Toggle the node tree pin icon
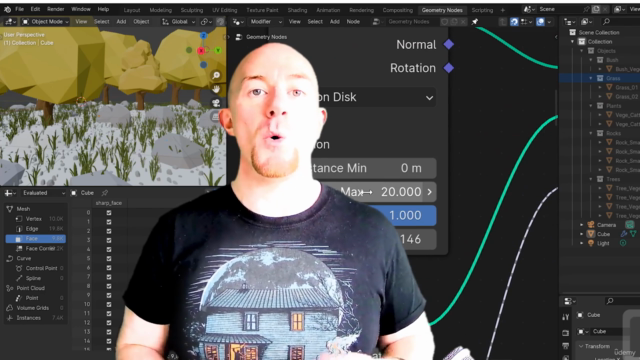This screenshot has height=360, width=640. (474, 22)
